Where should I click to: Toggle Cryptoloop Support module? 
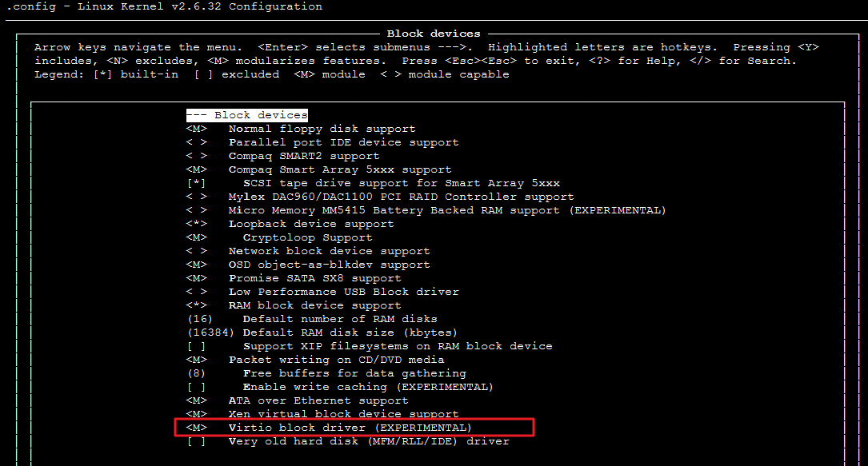197,237
